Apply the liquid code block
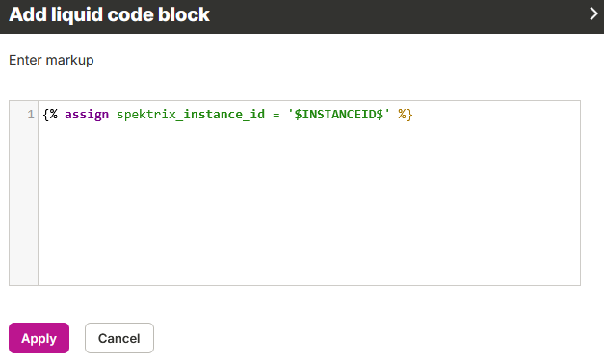 pyautogui.click(x=39, y=338)
